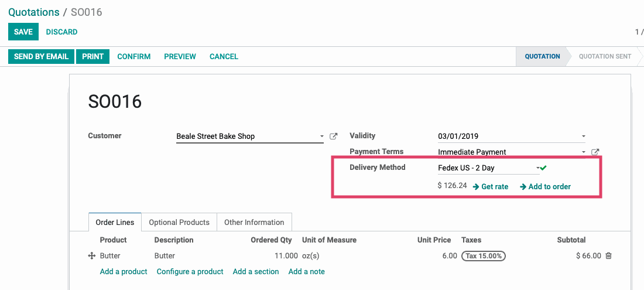
Task: Click the Product column header
Action: pos(114,240)
